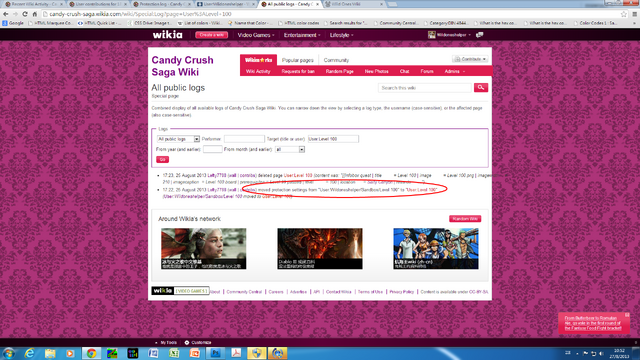Switch to the 'Wild Ones Wiki' browser tab
Screen dimensions: 640x360
tap(353, 4)
